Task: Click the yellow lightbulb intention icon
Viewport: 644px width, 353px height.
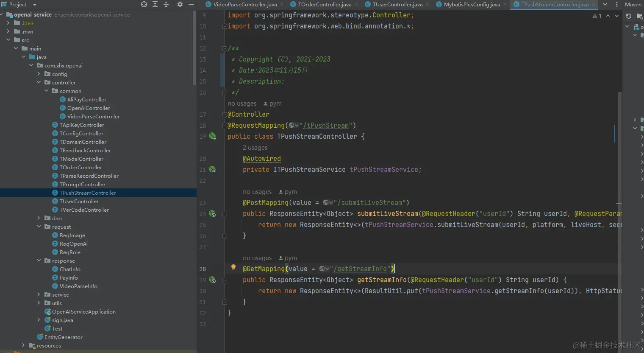Action: pos(233,267)
